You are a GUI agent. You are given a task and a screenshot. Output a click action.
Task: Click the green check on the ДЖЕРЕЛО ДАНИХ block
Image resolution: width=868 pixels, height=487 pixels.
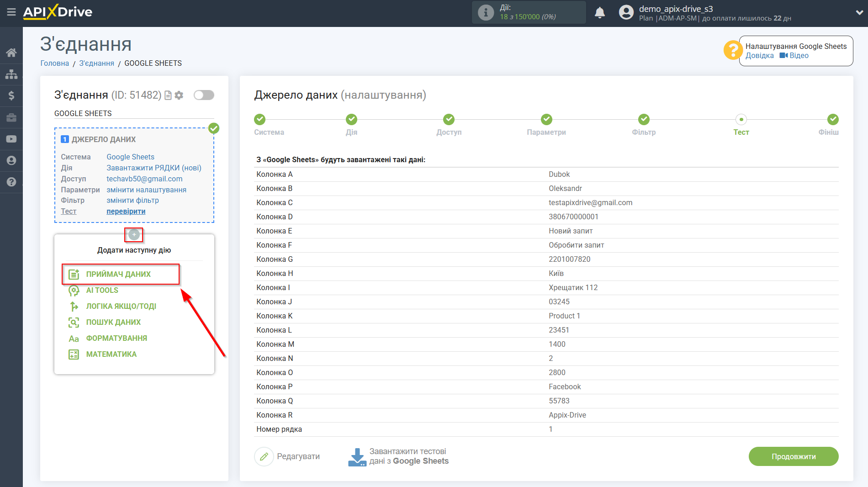[214, 128]
